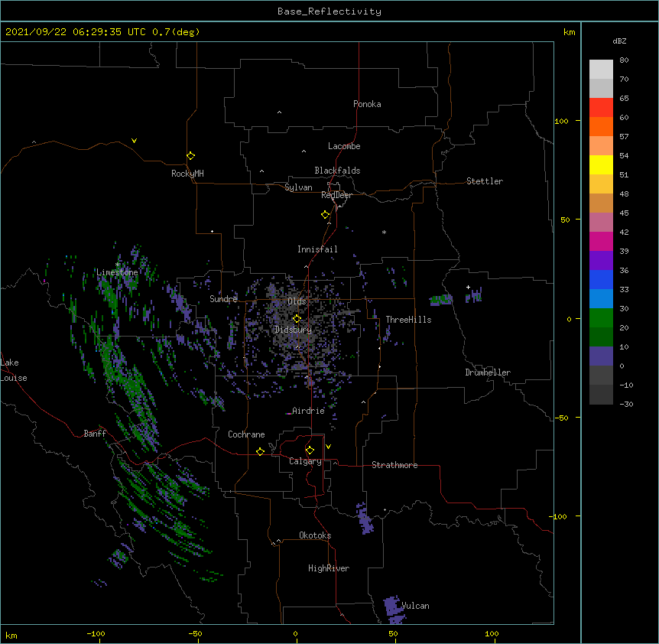Click the Banff label
The width and height of the screenshot is (659, 644).
click(95, 434)
